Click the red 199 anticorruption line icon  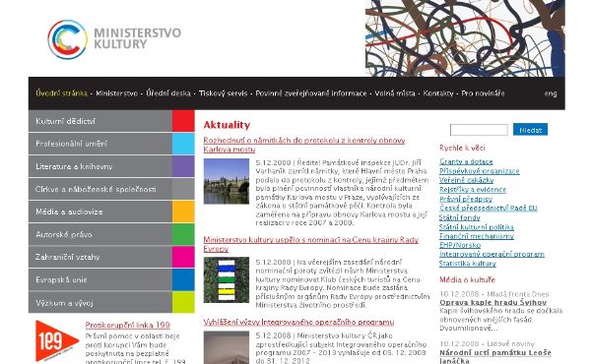(57, 341)
